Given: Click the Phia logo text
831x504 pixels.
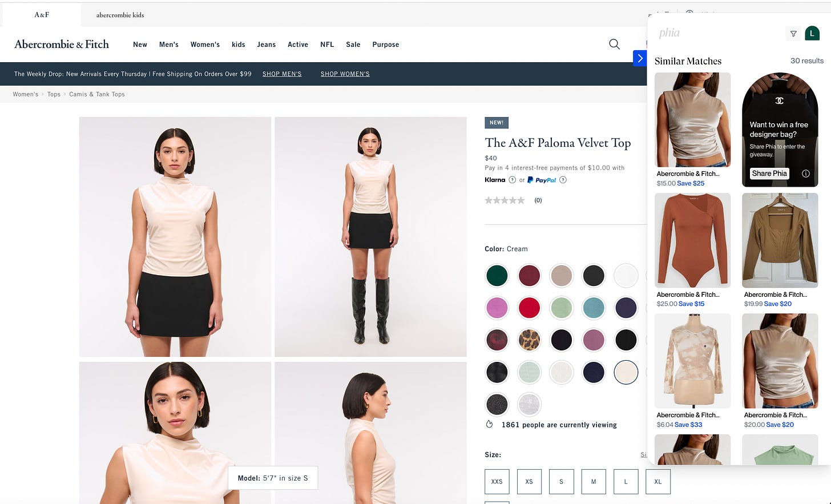Looking at the screenshot, I should coord(669,33).
